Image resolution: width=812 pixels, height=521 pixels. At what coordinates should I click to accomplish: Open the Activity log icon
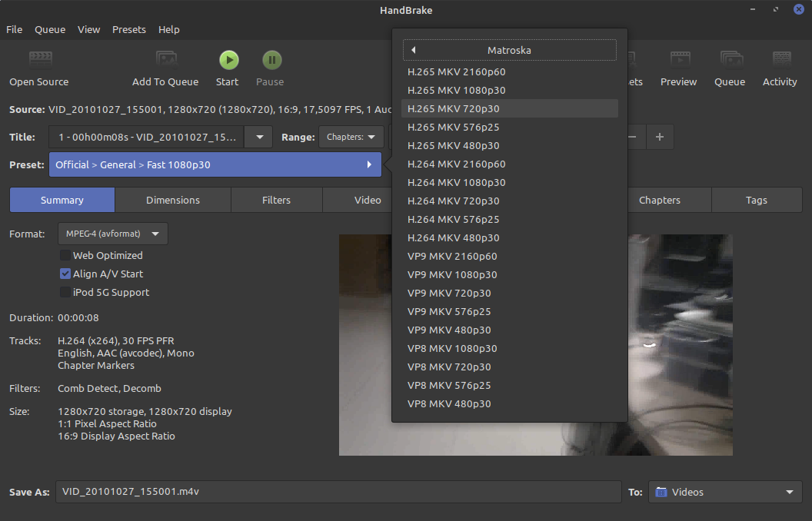click(x=780, y=60)
